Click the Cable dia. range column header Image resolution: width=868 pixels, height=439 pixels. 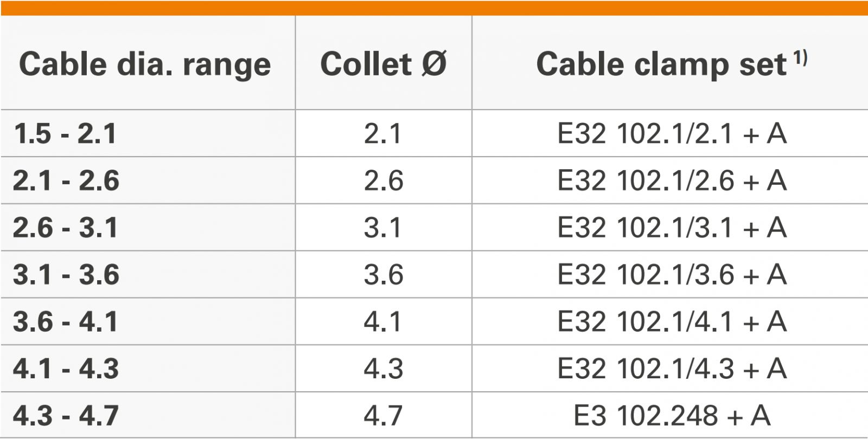click(x=145, y=64)
